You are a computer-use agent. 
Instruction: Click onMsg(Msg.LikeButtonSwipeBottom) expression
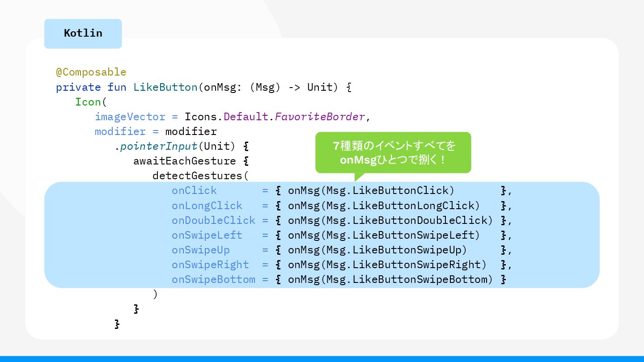tap(390, 279)
